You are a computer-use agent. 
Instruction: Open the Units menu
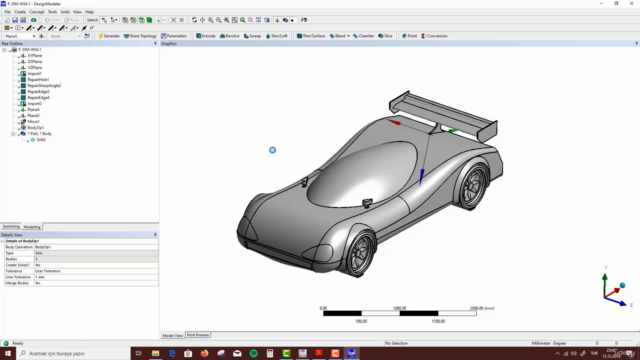tap(65, 12)
